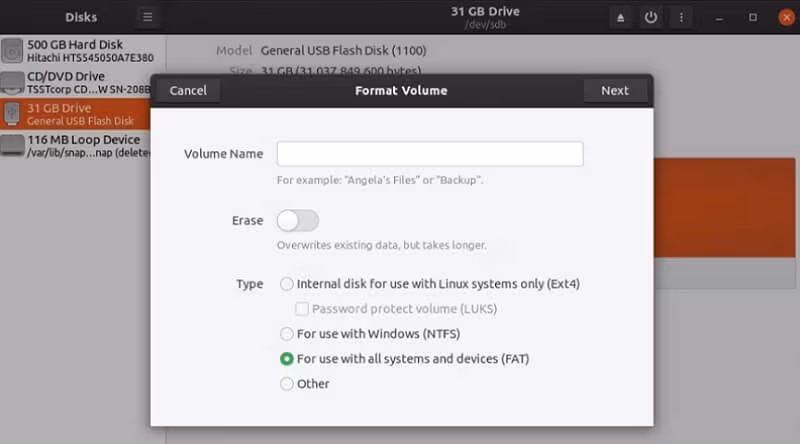Choose For use with Windows (NTFS)
800x444 pixels.
pyautogui.click(x=287, y=334)
